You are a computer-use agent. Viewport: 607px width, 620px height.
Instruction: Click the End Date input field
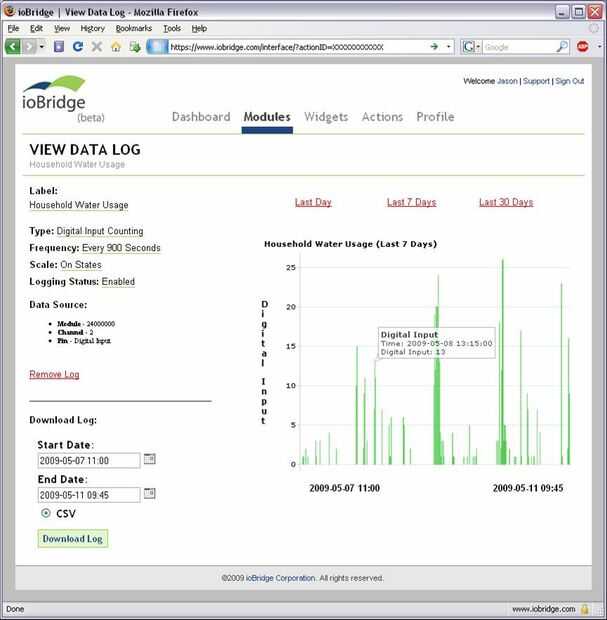pos(89,495)
